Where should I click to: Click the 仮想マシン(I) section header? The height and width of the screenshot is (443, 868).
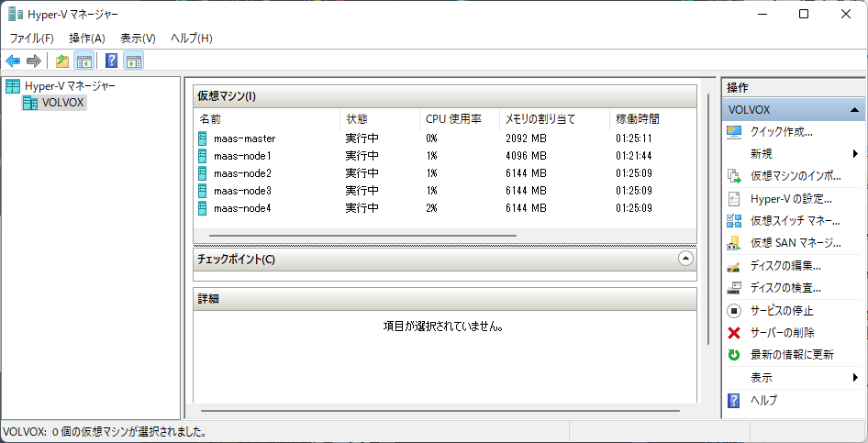tap(444, 96)
